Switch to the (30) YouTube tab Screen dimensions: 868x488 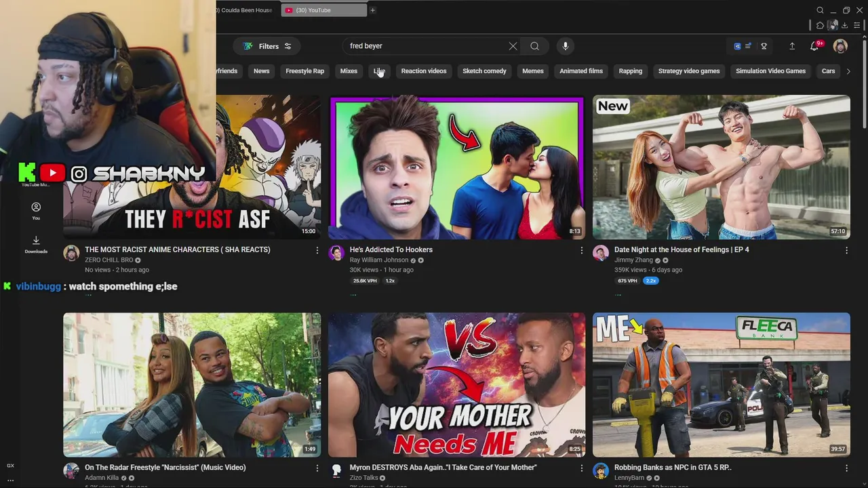point(323,10)
